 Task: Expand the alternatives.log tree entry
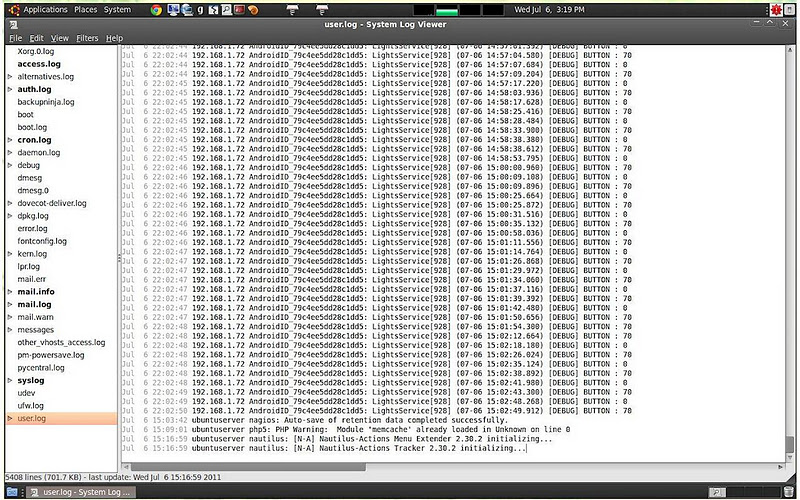tap(10, 77)
